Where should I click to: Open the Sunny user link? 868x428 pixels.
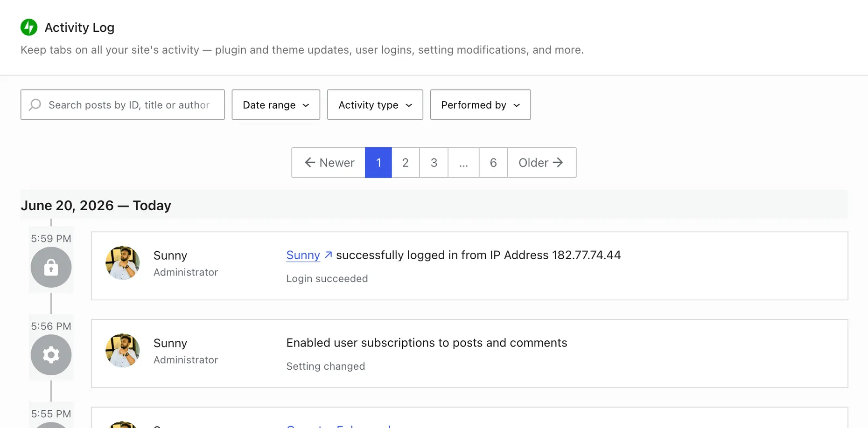(x=303, y=255)
